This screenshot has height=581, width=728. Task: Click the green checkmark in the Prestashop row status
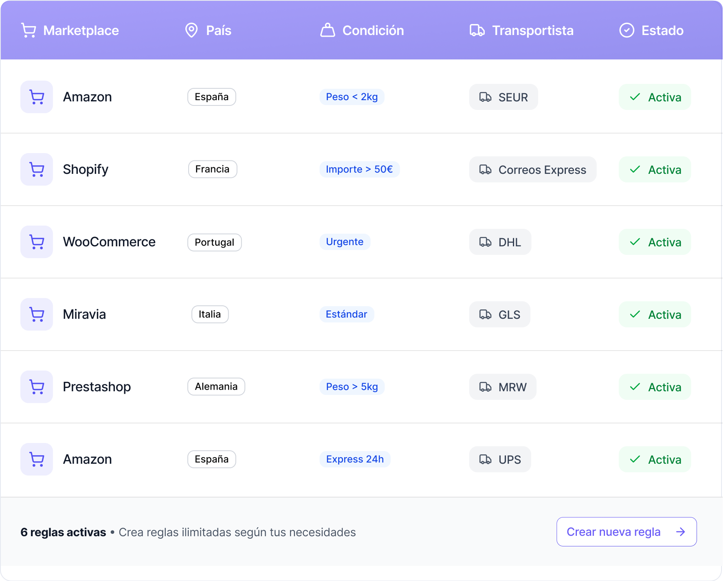coord(635,387)
